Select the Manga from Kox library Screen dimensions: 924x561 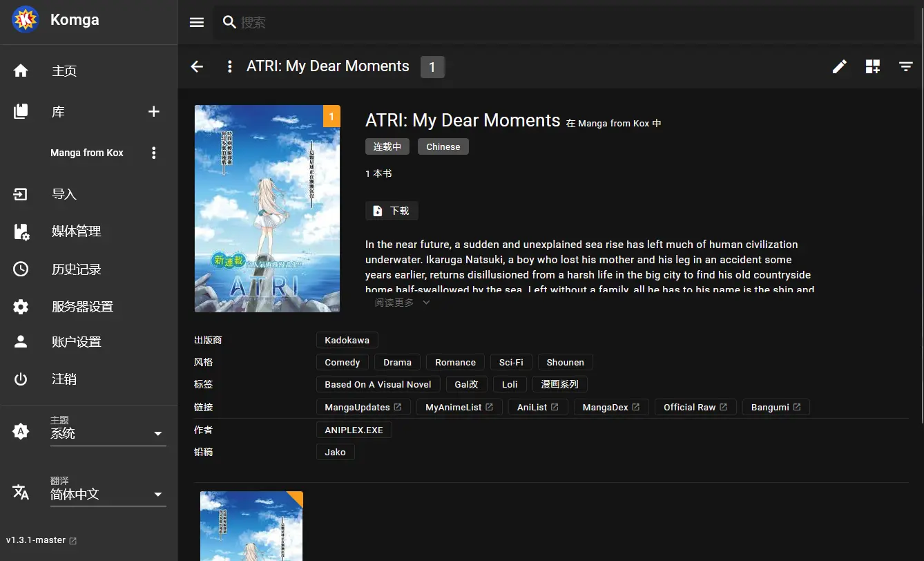(x=87, y=153)
